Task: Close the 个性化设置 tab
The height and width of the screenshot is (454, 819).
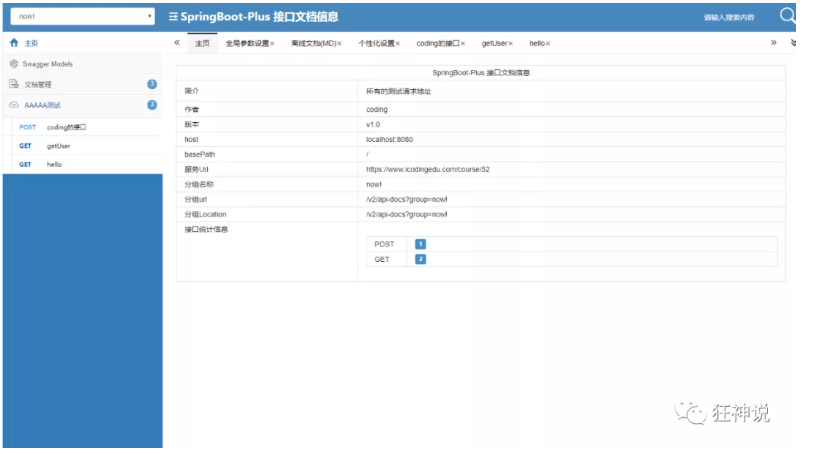Action: (397, 44)
